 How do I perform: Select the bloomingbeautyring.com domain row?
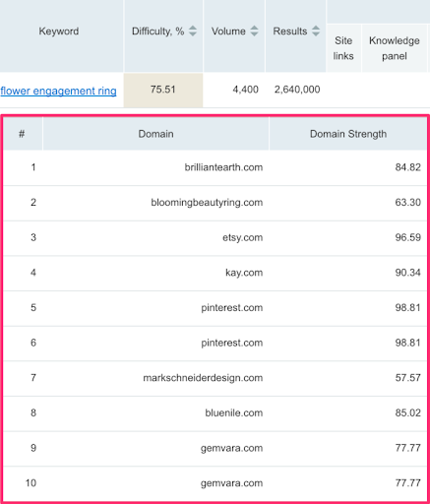[x=215, y=203]
